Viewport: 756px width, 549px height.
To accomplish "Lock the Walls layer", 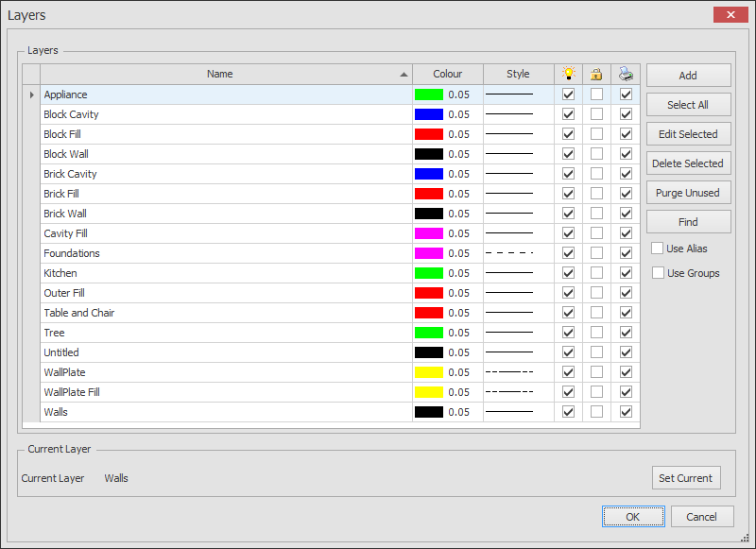I will pyautogui.click(x=597, y=411).
